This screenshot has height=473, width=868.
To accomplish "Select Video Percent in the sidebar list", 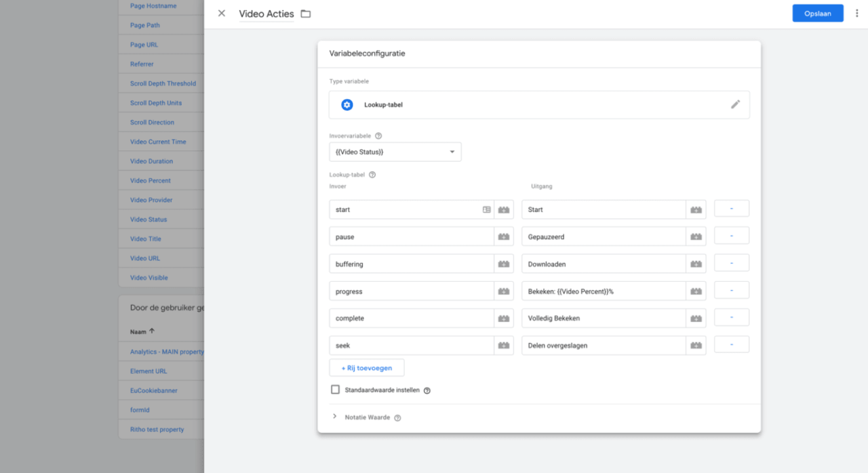I will point(151,180).
